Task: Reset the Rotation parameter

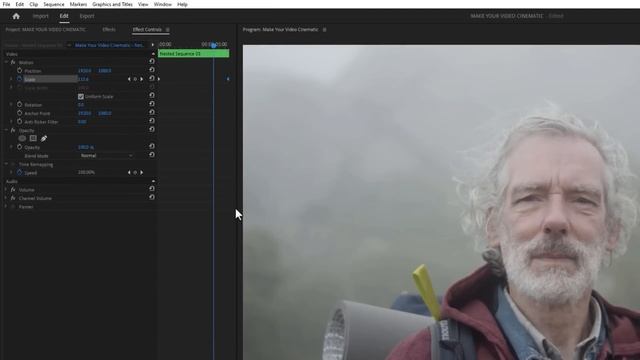Action: tap(152, 104)
